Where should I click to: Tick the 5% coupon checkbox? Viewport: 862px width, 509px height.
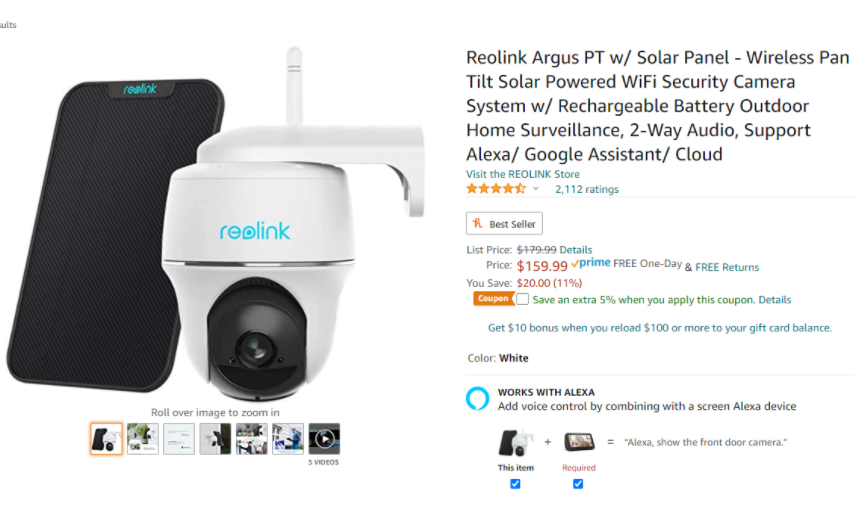pyautogui.click(x=522, y=299)
